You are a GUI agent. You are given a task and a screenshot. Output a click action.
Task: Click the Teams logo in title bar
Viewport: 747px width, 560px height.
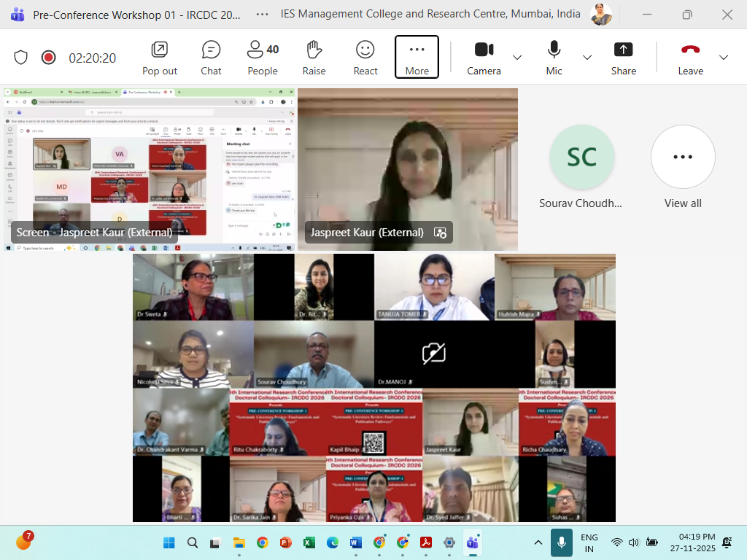click(18, 15)
